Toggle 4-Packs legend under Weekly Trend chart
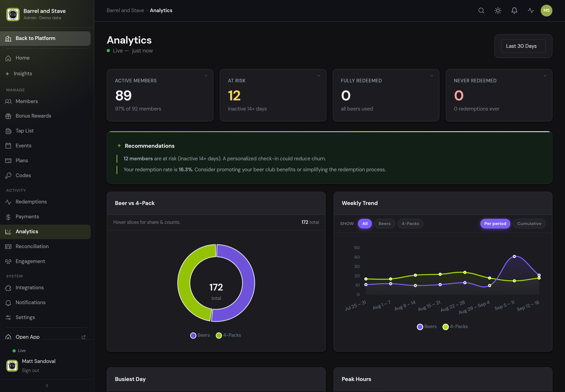565x392 pixels. point(455,327)
